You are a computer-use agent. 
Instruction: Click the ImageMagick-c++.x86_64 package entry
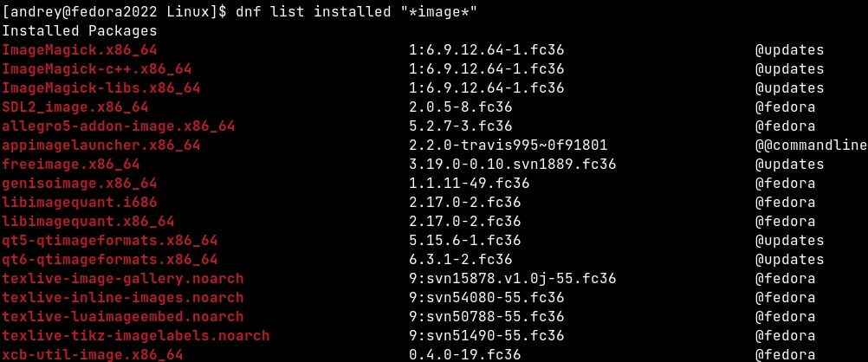click(x=97, y=69)
